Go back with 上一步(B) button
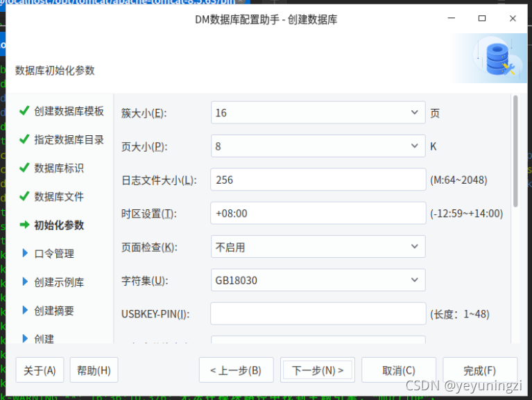The image size is (532, 400). tap(236, 370)
